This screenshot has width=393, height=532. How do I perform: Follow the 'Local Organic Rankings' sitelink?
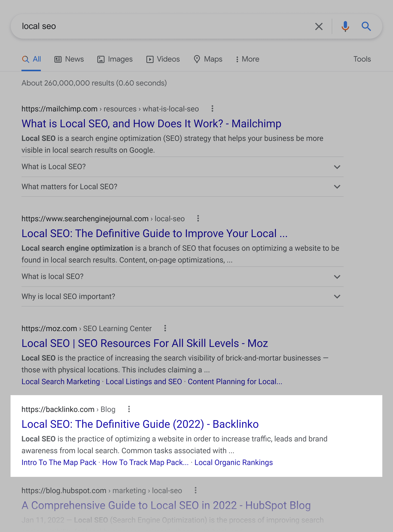(234, 463)
